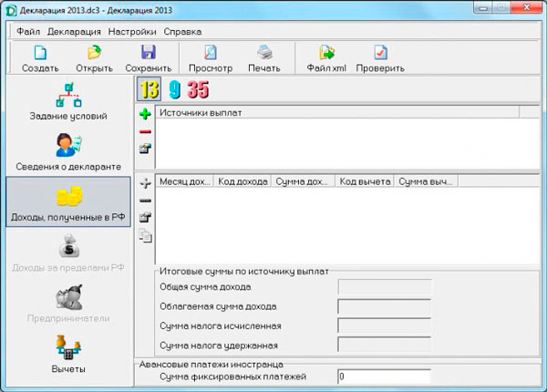The width and height of the screenshot is (547, 392).
Task: Sort by Сумма дох... column header
Action: click(303, 181)
